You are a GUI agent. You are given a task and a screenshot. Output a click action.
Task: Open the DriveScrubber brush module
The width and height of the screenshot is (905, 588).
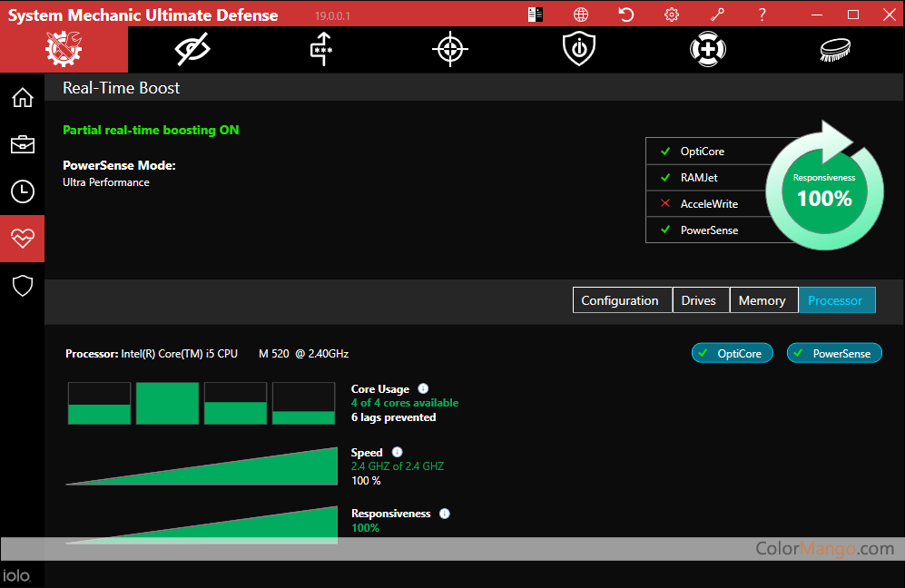835,49
